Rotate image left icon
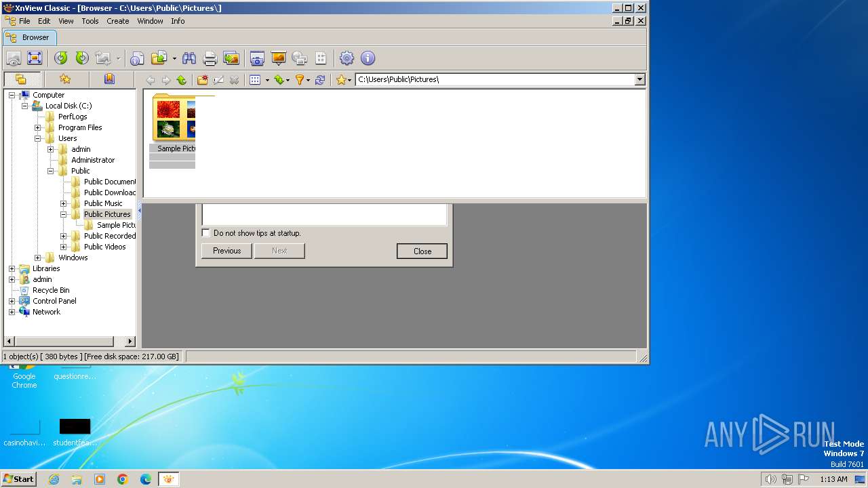 61,58
